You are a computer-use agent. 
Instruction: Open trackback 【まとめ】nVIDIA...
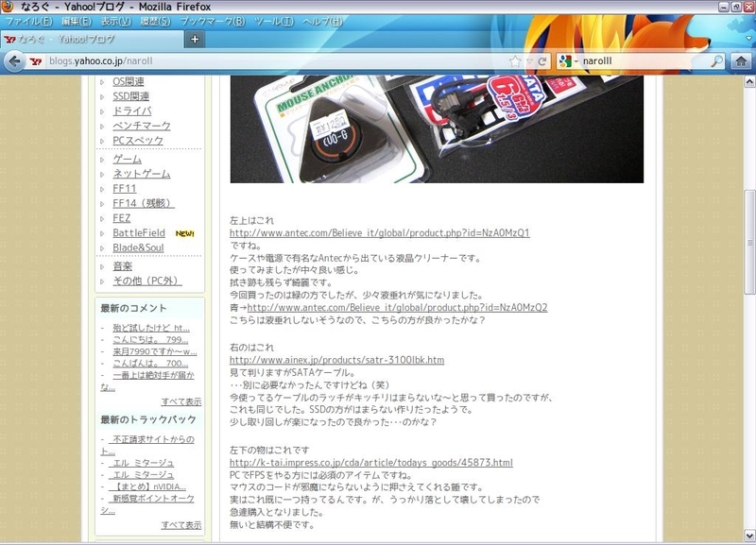coord(147,486)
